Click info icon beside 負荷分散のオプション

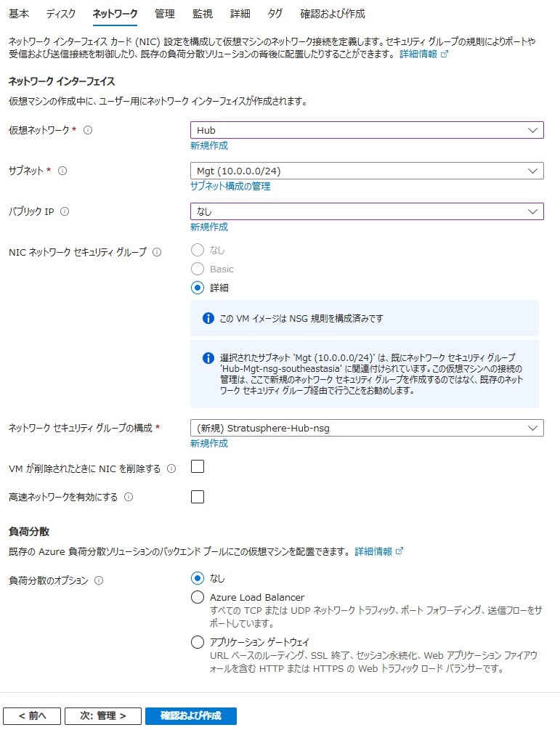[x=99, y=580]
